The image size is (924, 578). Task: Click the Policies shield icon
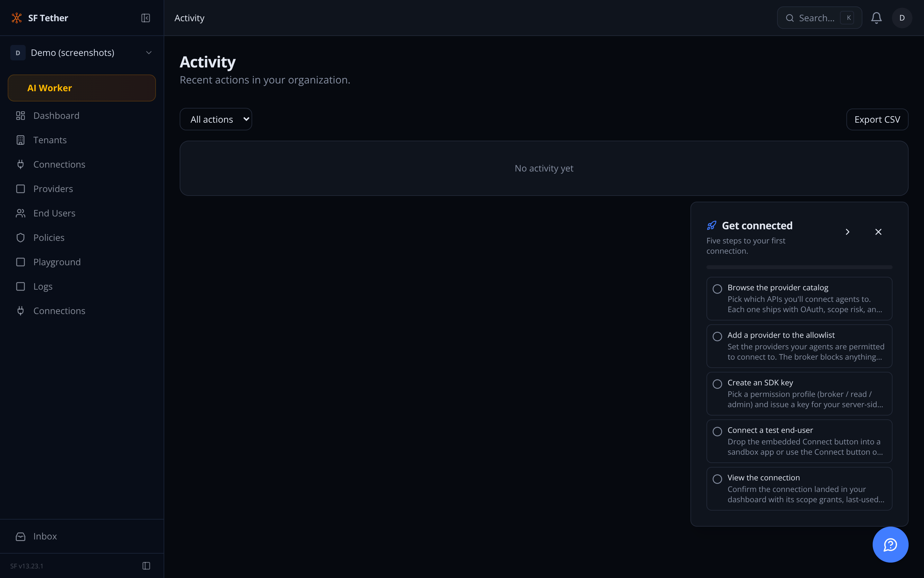point(21,238)
